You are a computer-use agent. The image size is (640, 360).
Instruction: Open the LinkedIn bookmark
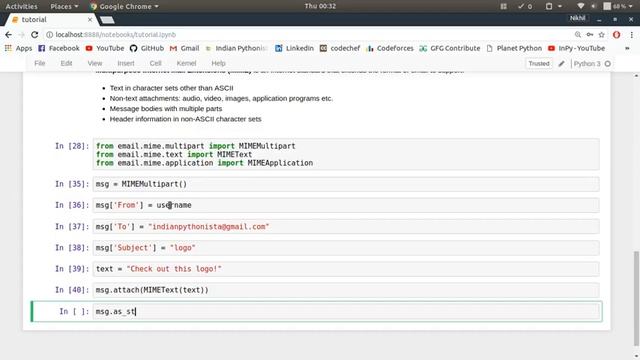[294, 48]
